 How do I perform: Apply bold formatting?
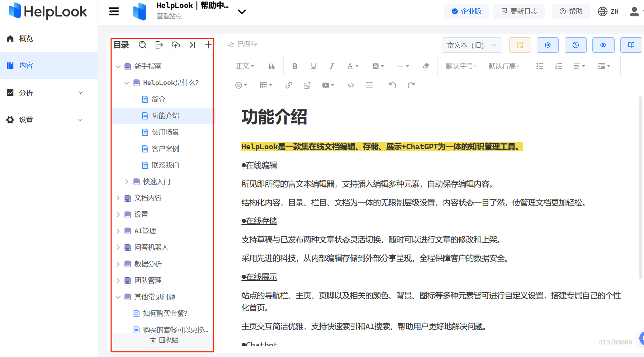295,66
